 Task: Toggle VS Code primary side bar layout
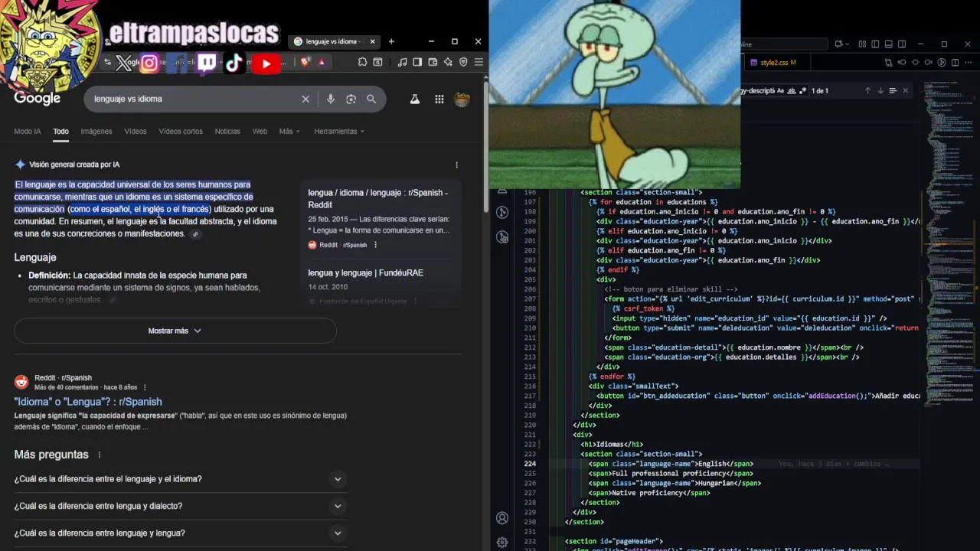click(875, 44)
